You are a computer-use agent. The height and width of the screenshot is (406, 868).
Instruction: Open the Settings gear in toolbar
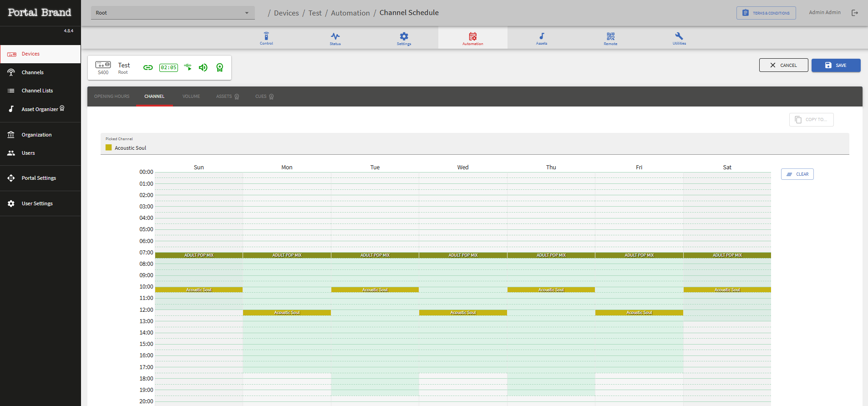[x=404, y=36]
